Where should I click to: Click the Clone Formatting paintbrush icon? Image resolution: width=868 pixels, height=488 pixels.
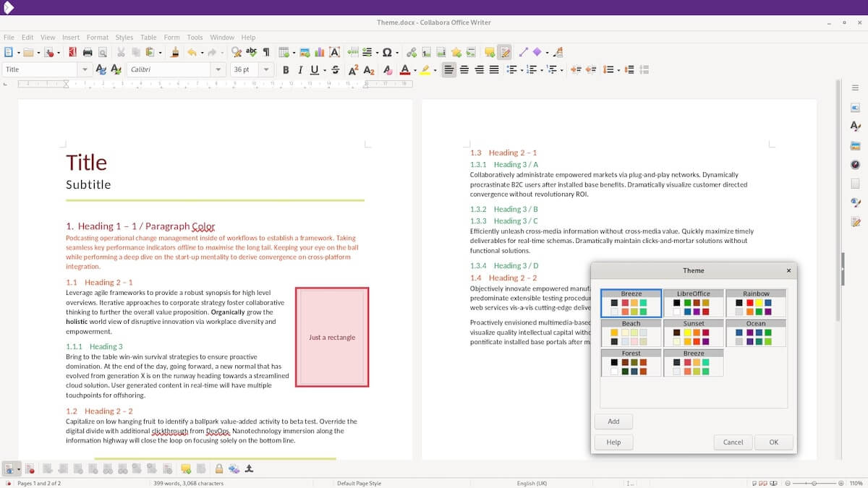174,52
